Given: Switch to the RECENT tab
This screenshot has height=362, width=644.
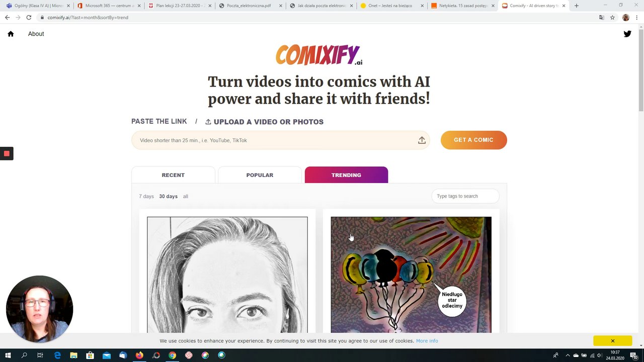Looking at the screenshot, I should coord(173,175).
